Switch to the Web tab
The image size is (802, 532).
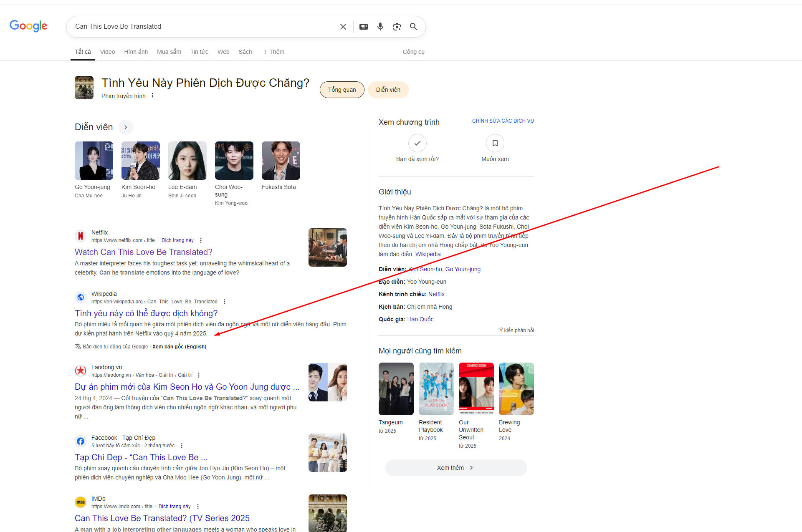click(x=223, y=52)
